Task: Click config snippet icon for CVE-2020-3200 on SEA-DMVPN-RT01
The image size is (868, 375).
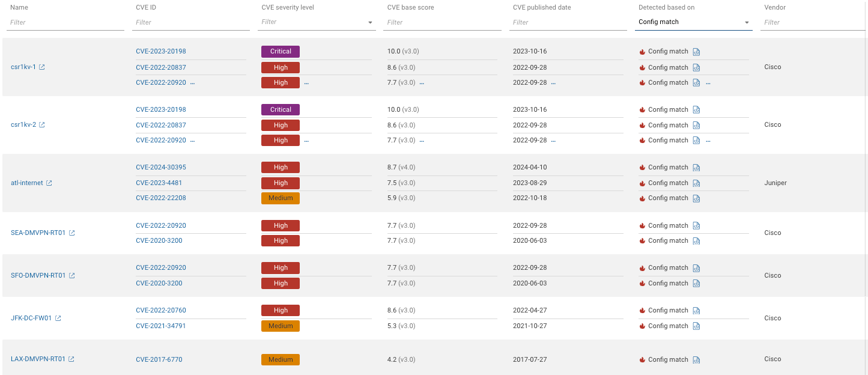Action: [696, 240]
